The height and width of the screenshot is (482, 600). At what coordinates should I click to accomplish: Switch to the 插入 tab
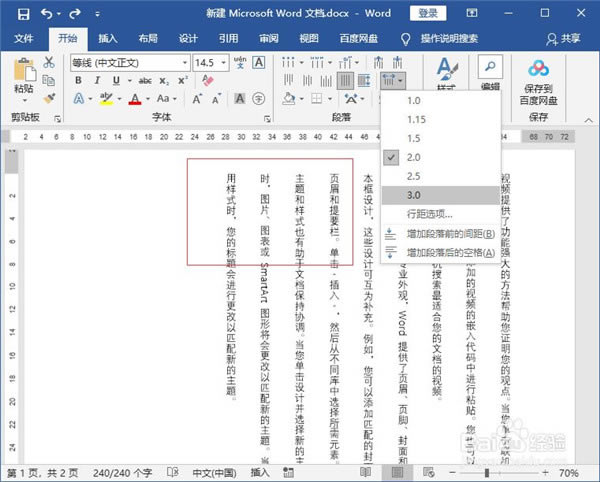pyautogui.click(x=108, y=38)
